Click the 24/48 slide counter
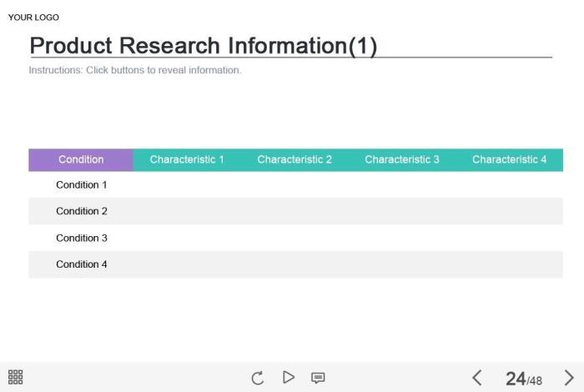 (523, 379)
